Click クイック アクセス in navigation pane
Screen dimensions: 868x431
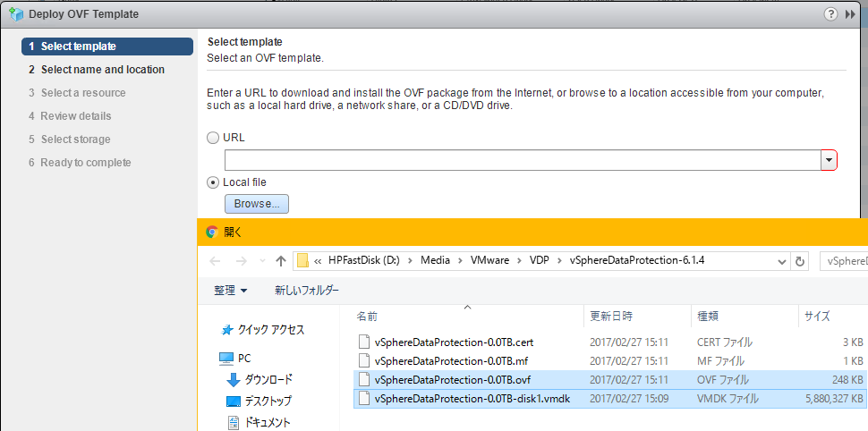point(271,330)
